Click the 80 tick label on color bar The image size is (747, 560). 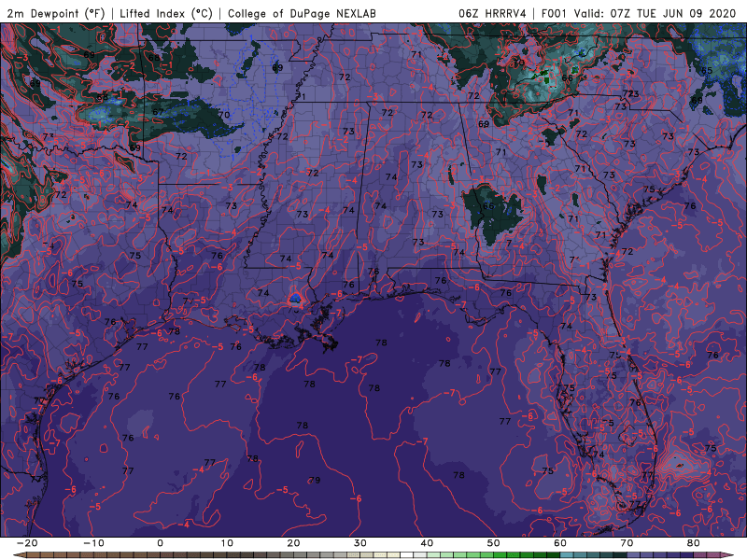694,543
